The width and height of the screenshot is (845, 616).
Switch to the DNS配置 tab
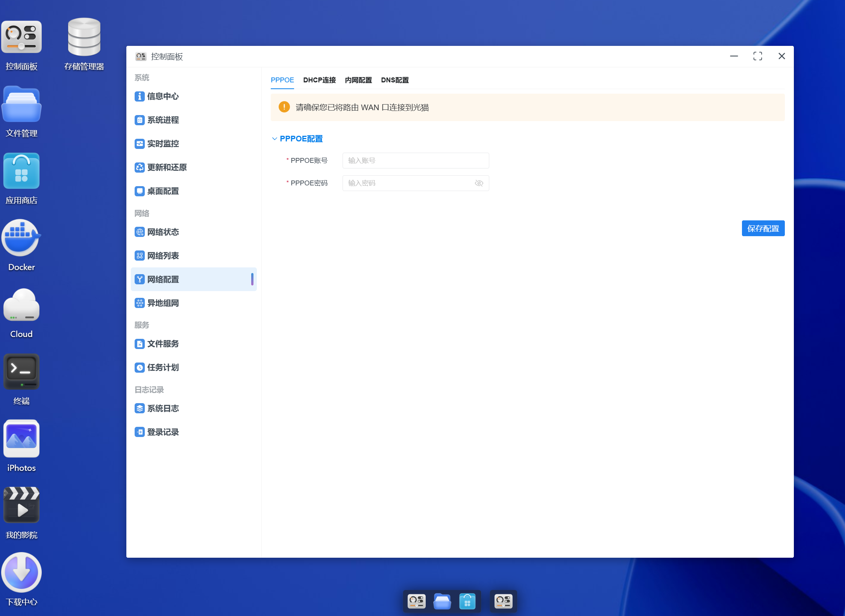tap(395, 80)
